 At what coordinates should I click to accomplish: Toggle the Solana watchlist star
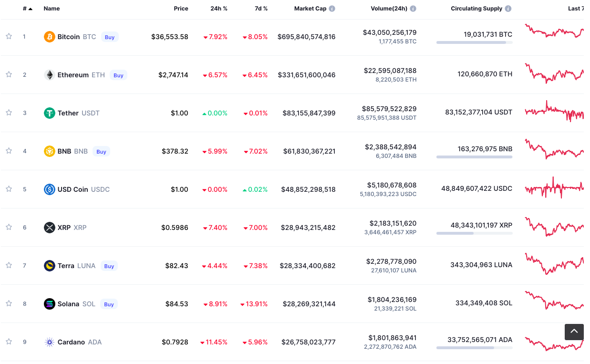click(x=9, y=303)
